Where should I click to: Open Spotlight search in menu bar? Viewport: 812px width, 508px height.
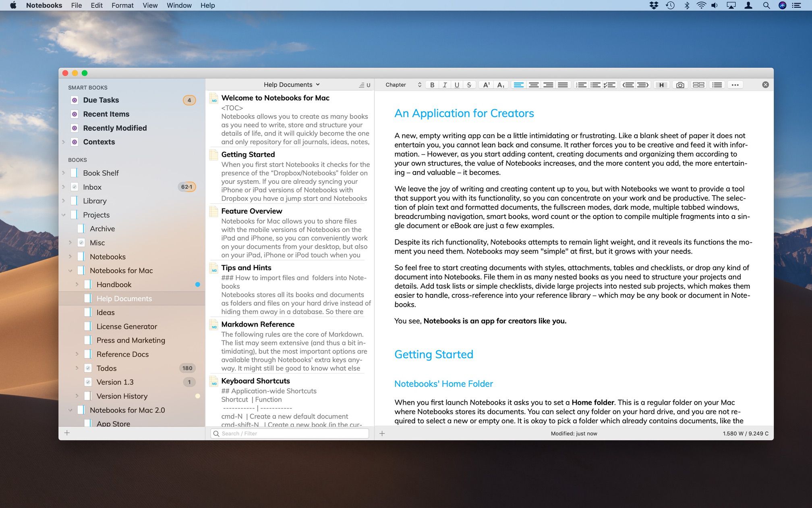[x=766, y=5]
